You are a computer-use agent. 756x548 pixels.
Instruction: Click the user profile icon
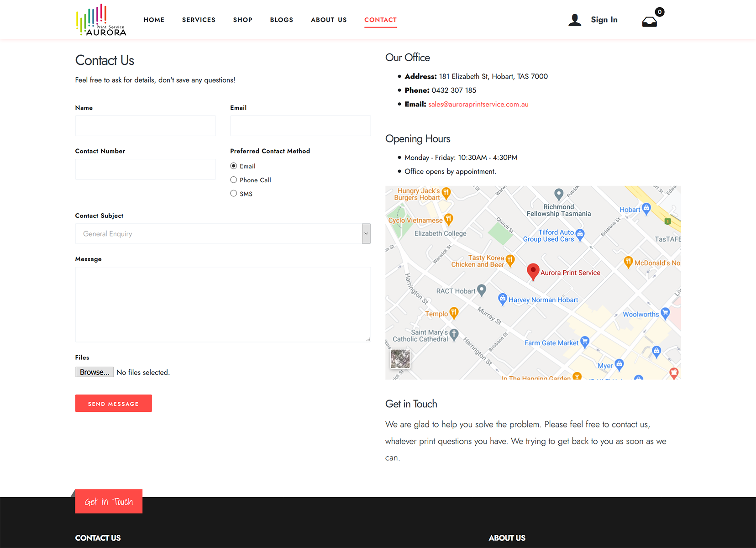point(575,20)
